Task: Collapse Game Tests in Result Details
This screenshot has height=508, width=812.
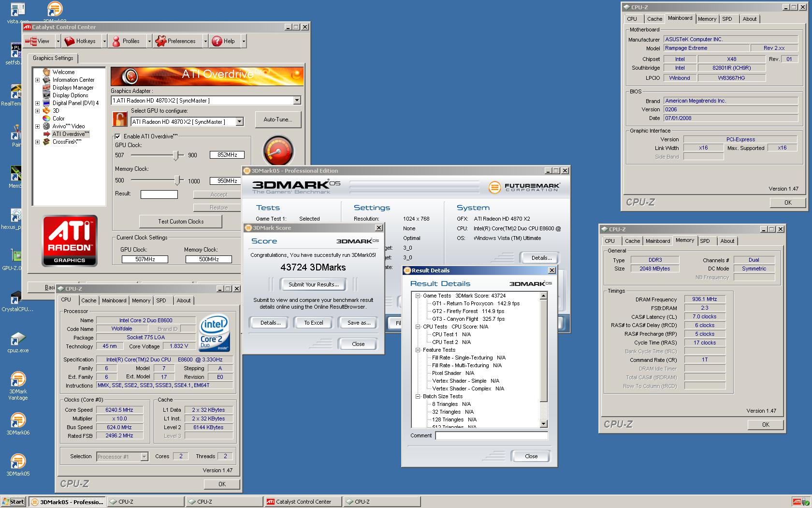Action: [418, 296]
